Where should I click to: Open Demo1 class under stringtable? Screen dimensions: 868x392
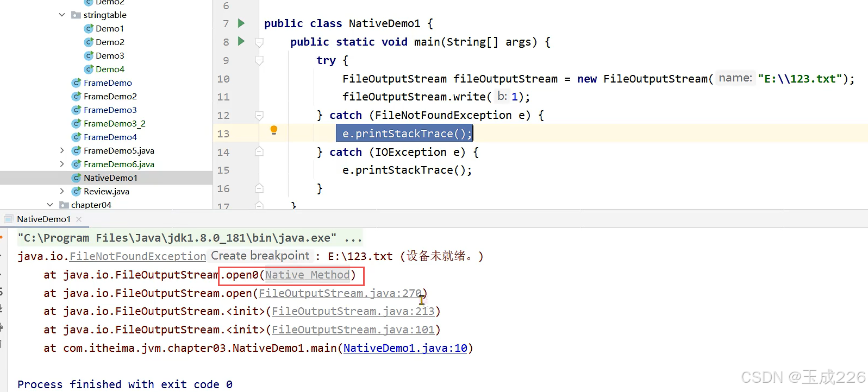(x=110, y=28)
